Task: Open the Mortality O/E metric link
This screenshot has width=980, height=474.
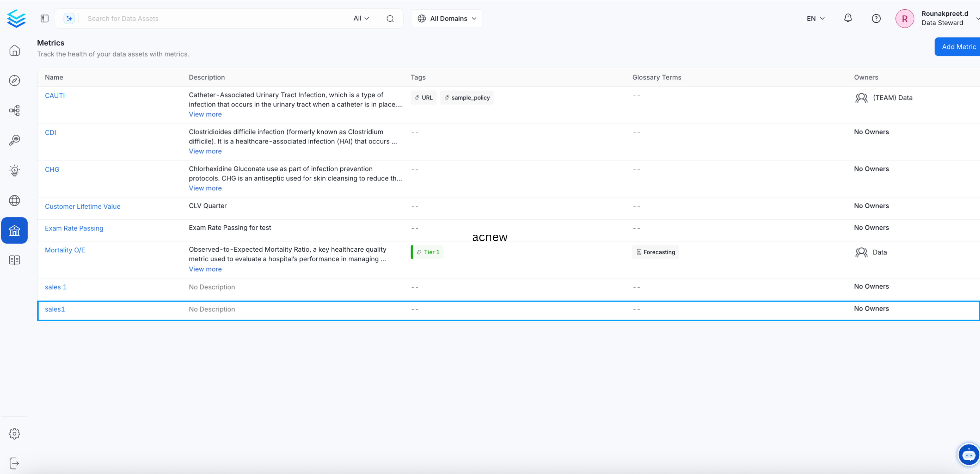Action: 65,250
